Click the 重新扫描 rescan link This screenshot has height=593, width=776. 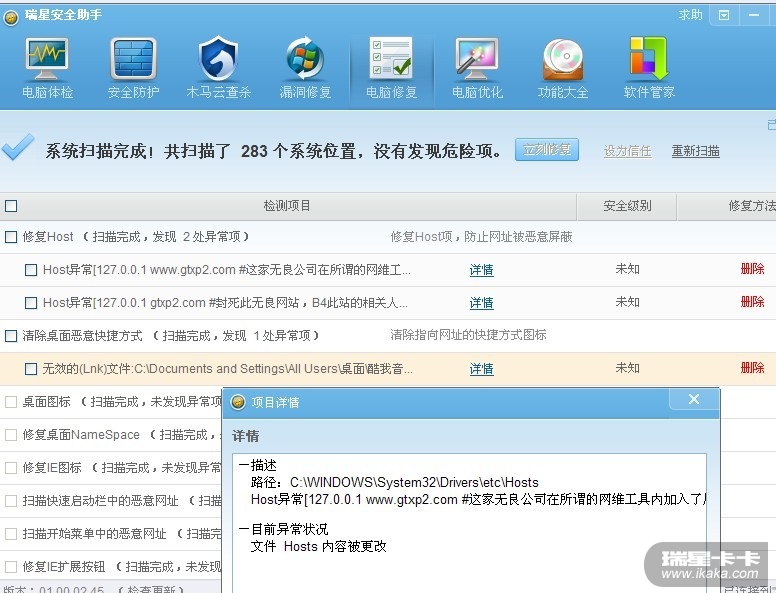695,151
